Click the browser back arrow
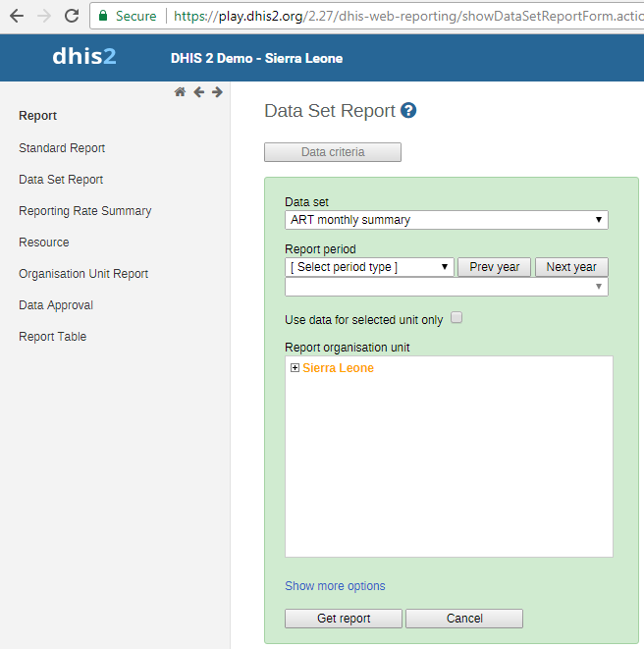The width and height of the screenshot is (644, 649). click(x=16, y=16)
